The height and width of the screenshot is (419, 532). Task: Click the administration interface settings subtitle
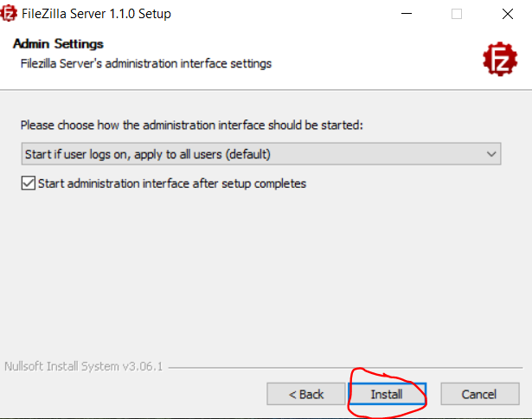click(146, 63)
